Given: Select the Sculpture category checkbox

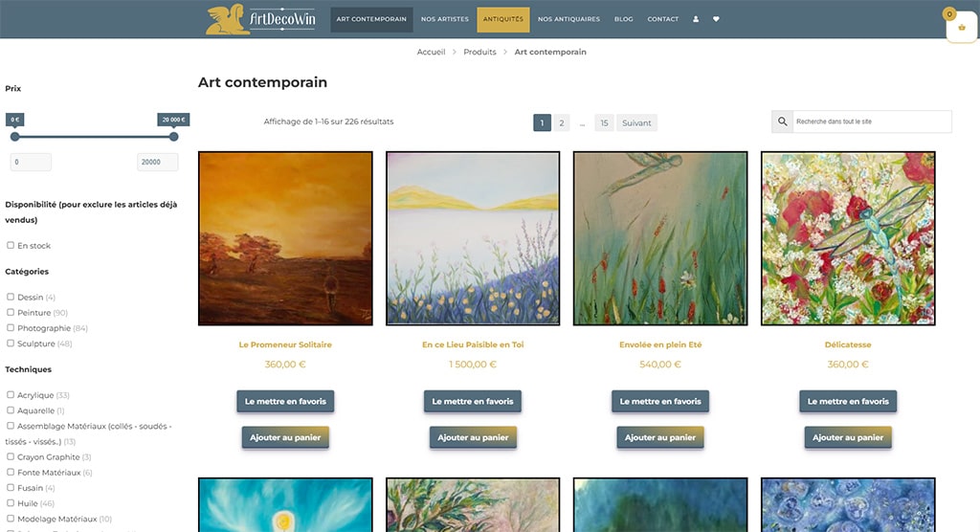Looking at the screenshot, I should [10, 343].
